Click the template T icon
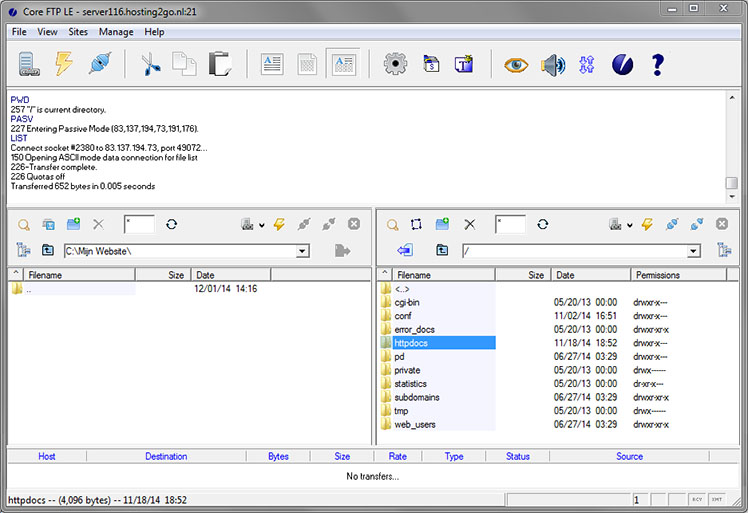Screen dimensions: 748x513 point(464,64)
